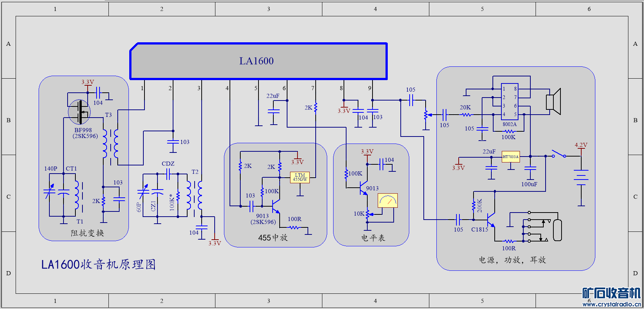Select the 100R resistor beside the headphone jack
Screen dimensions: 644x309
[509, 241]
